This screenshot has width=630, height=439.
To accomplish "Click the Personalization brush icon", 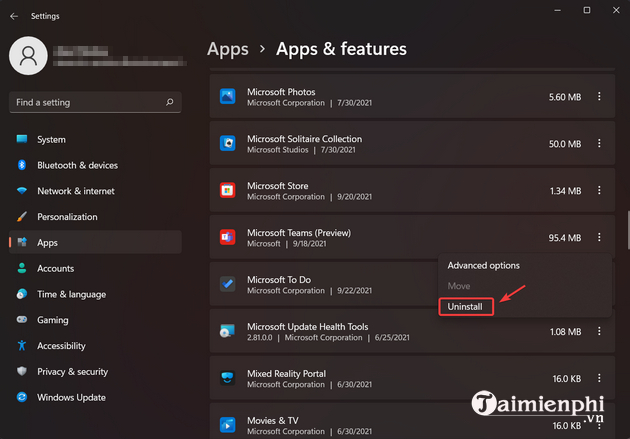I will (22, 216).
